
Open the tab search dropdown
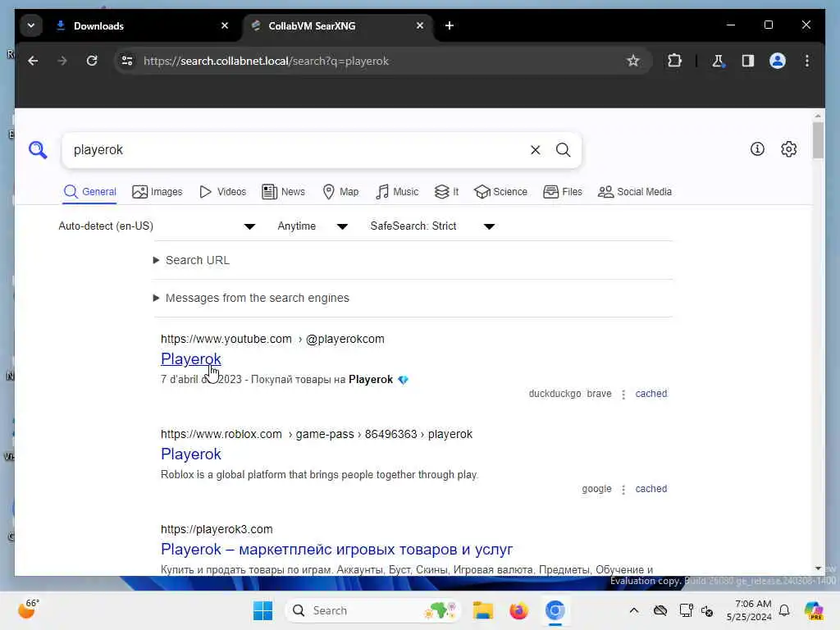pyautogui.click(x=31, y=25)
